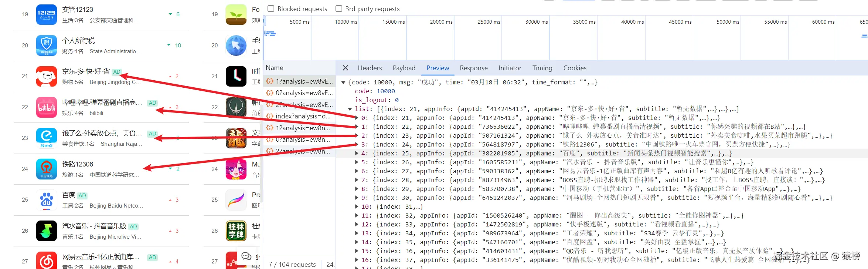Image resolution: width=868 pixels, height=269 pixels.
Task: Open the 铁路12306 app icon
Action: tap(47, 169)
